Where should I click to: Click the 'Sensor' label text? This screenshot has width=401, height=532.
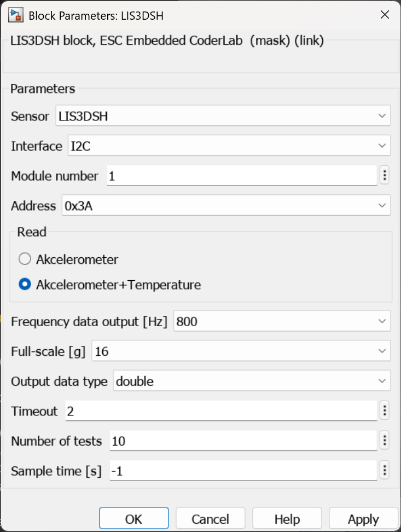[x=30, y=116]
